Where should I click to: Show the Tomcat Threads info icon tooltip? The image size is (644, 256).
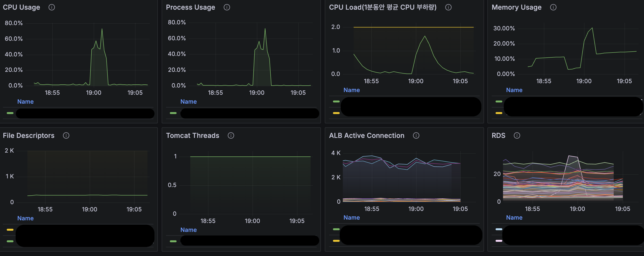coord(231,135)
